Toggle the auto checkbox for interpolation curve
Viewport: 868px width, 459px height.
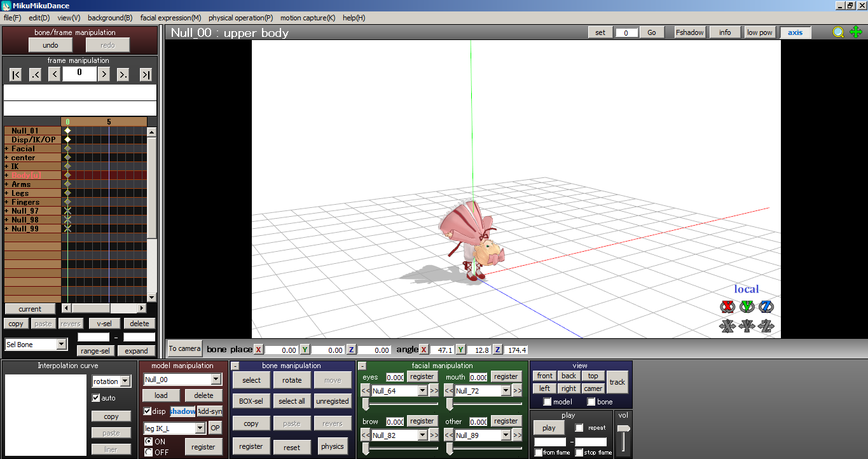[x=96, y=398]
